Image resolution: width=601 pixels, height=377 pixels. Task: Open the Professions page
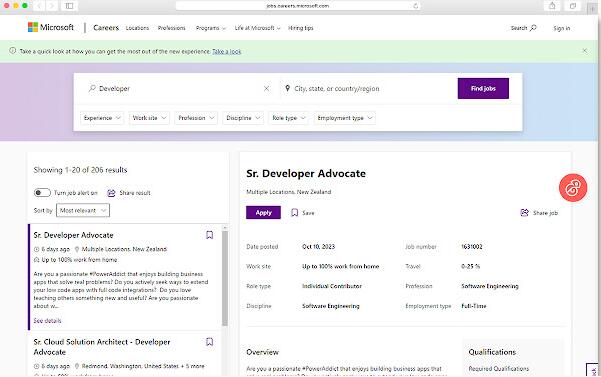pyautogui.click(x=172, y=28)
